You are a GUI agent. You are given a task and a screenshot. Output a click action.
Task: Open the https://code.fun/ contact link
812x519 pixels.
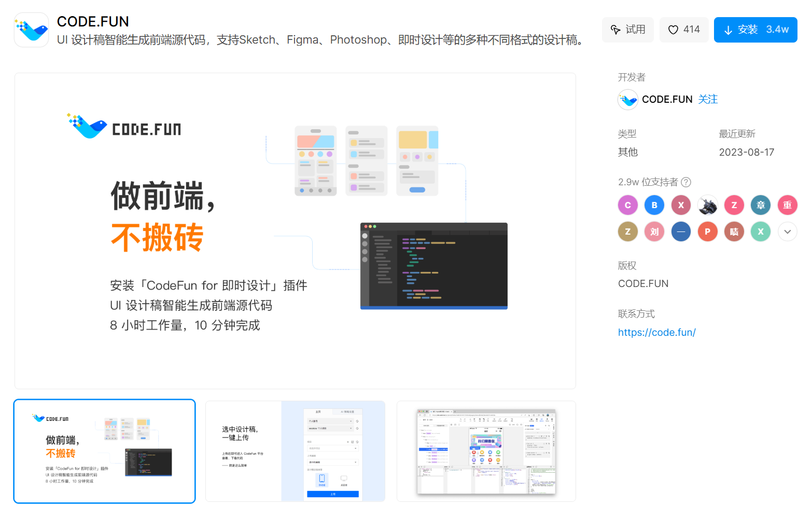pos(657,333)
